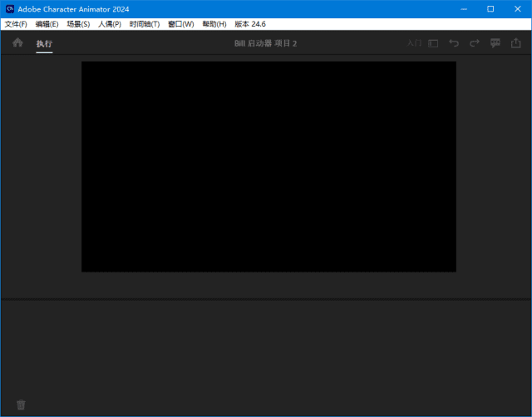Go to the Home screen icon

click(17, 42)
